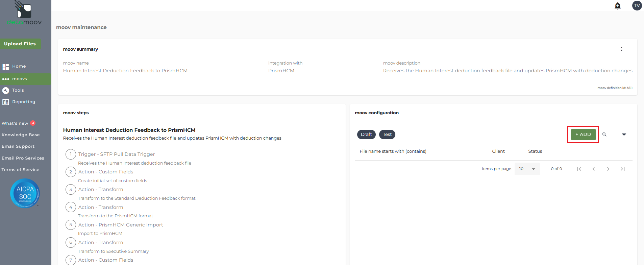The height and width of the screenshot is (265, 644).
Task: Open the Items per page dropdown
Action: (x=527, y=169)
